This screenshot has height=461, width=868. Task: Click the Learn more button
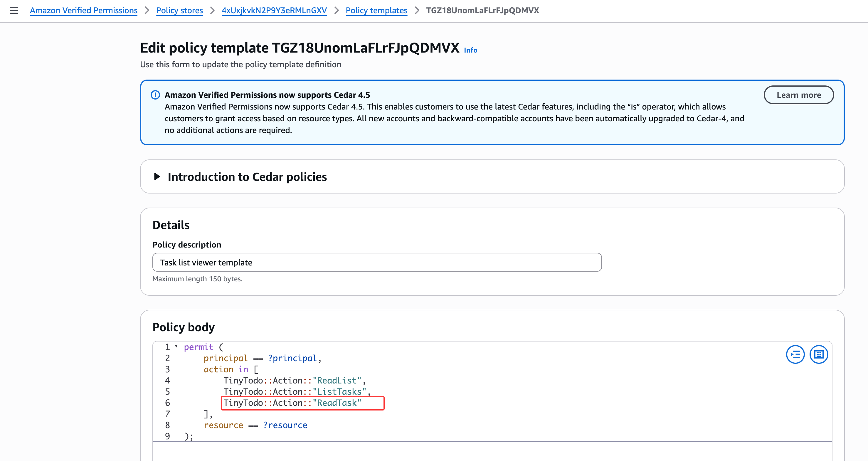click(798, 95)
